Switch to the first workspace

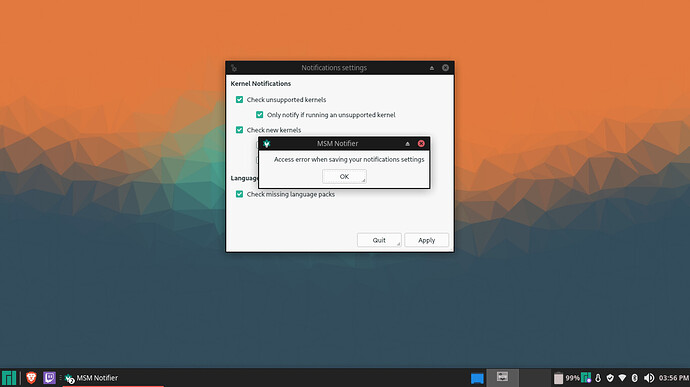click(502, 377)
